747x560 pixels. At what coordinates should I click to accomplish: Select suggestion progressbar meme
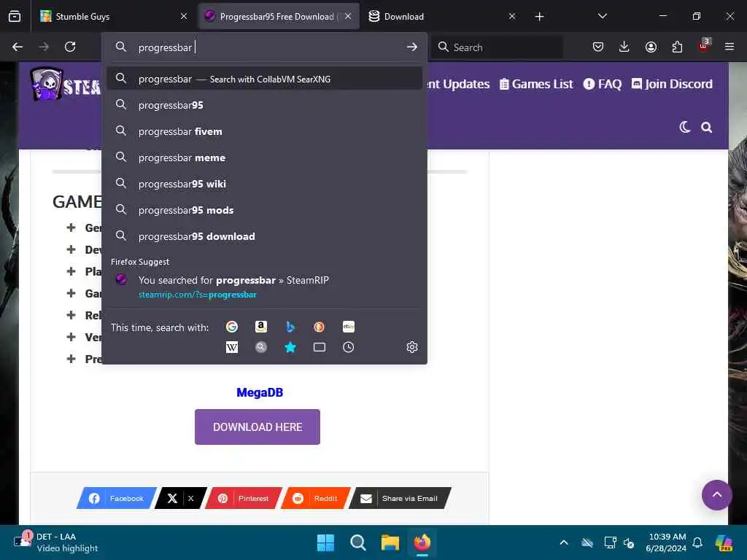pyautogui.click(x=264, y=157)
